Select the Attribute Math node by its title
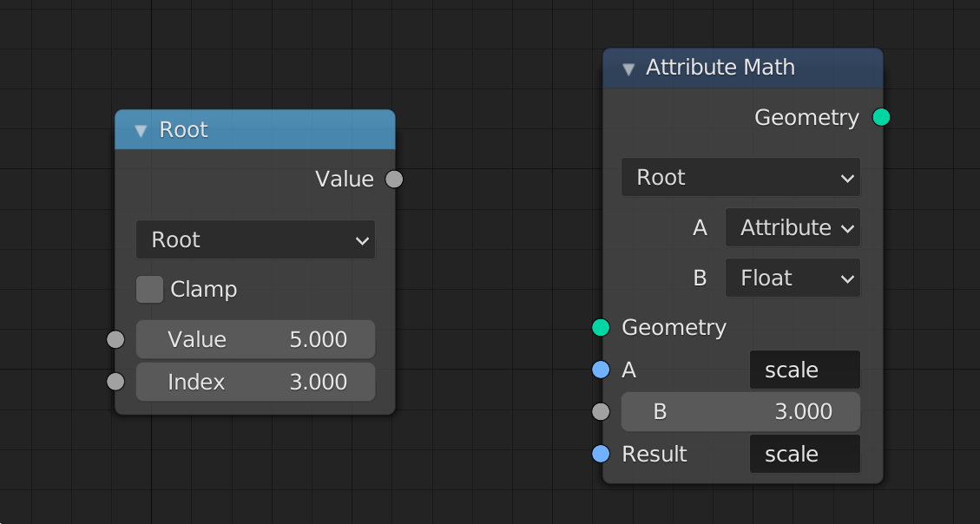The width and height of the screenshot is (980, 524). (x=720, y=68)
